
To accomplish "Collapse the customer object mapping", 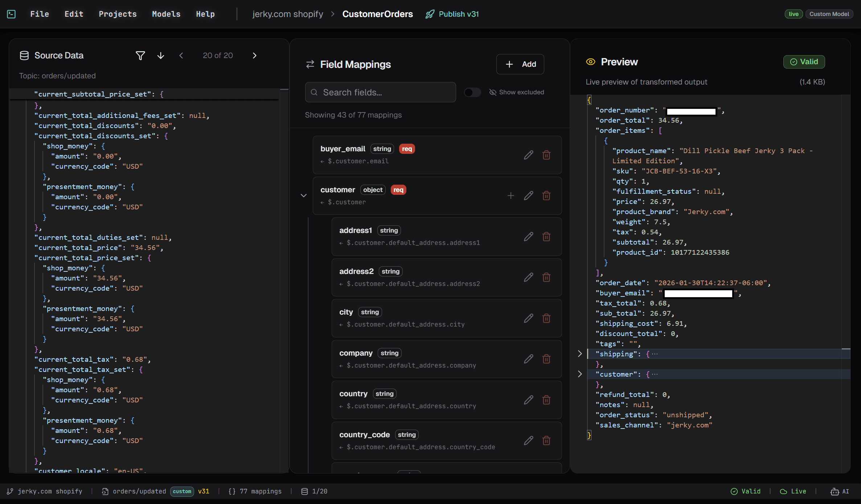I will coord(304,196).
